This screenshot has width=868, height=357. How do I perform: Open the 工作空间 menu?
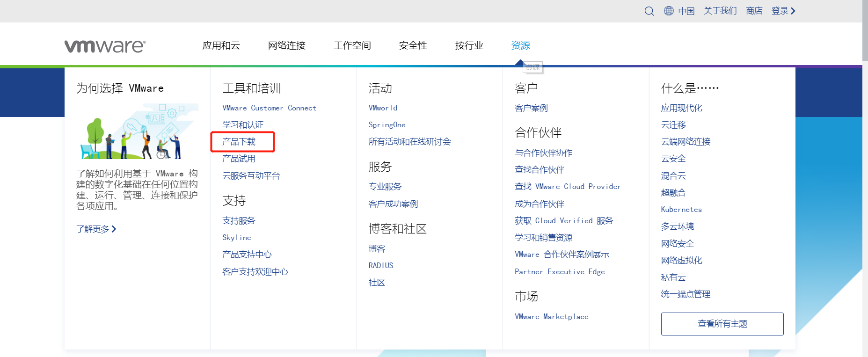coord(352,45)
